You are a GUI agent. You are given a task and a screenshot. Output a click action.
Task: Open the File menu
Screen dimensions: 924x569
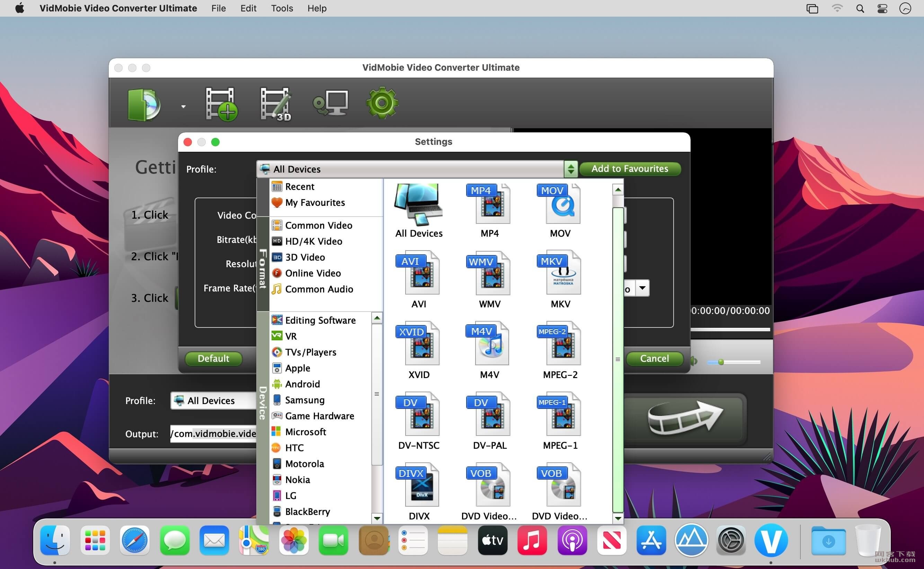(219, 8)
